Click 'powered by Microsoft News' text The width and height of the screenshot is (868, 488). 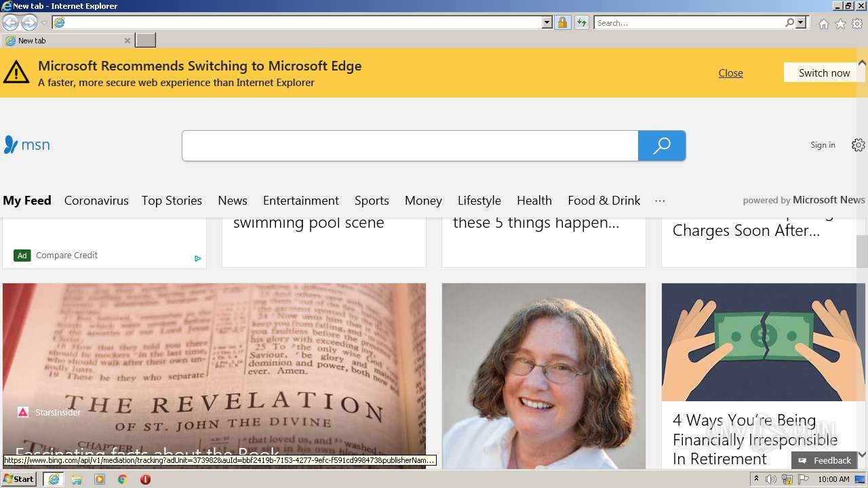click(804, 200)
